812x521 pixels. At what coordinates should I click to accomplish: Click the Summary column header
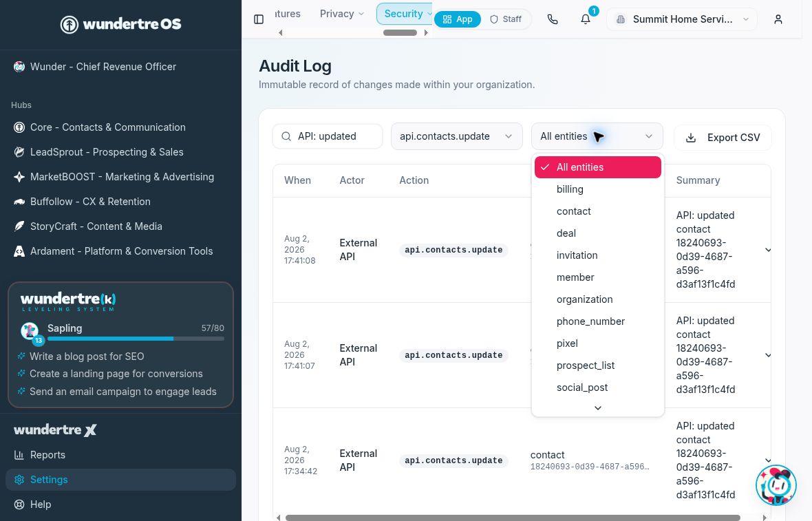tap(698, 180)
